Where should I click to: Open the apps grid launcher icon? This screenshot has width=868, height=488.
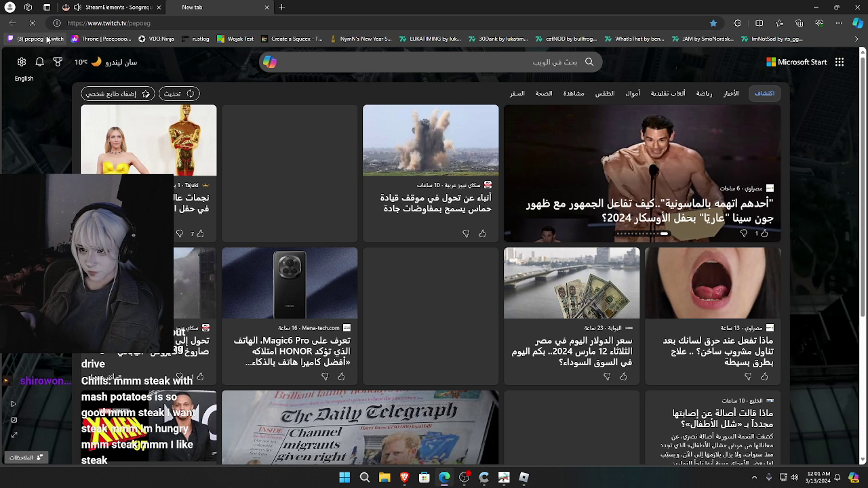point(840,62)
